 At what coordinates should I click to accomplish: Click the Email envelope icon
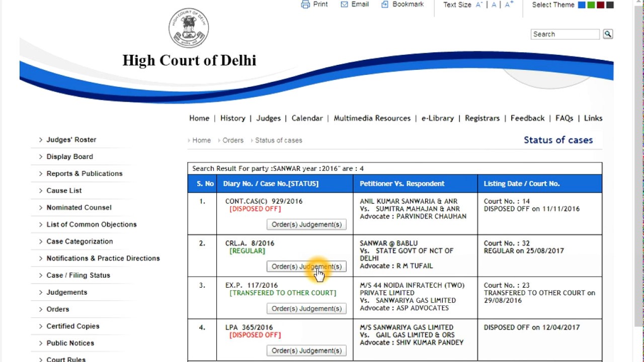click(344, 4)
